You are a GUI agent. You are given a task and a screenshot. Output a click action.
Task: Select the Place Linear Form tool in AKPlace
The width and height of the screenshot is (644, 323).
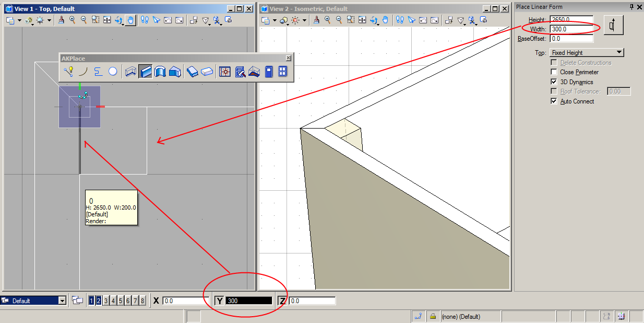click(146, 72)
